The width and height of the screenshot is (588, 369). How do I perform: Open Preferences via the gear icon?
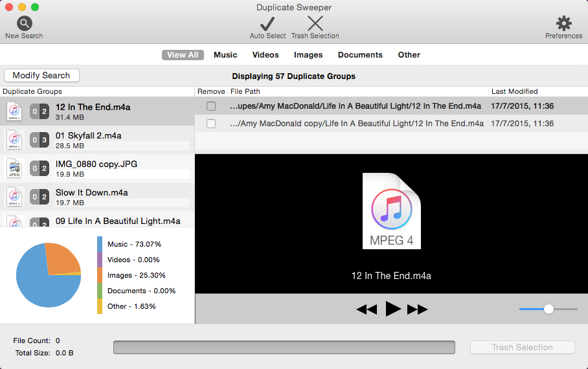(x=563, y=24)
